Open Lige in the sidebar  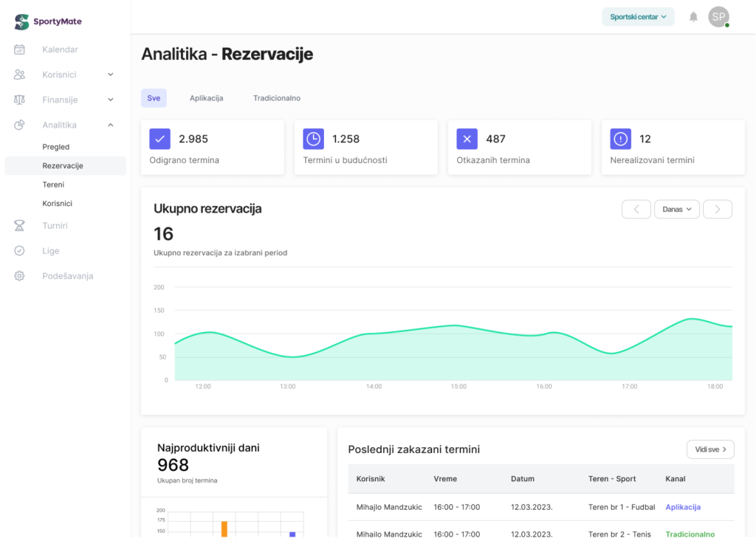51,251
